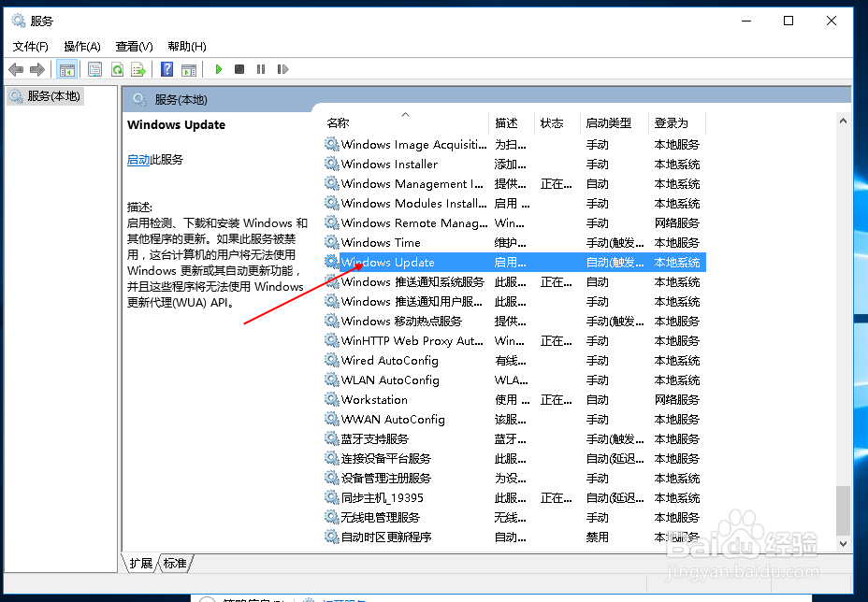
Task: Click the gear icon of Workstation row
Action: 332,399
